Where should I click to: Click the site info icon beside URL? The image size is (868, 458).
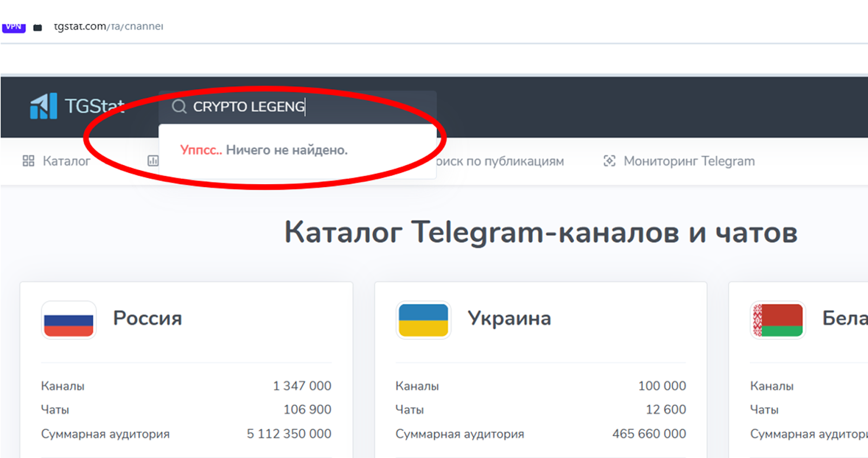[37, 28]
